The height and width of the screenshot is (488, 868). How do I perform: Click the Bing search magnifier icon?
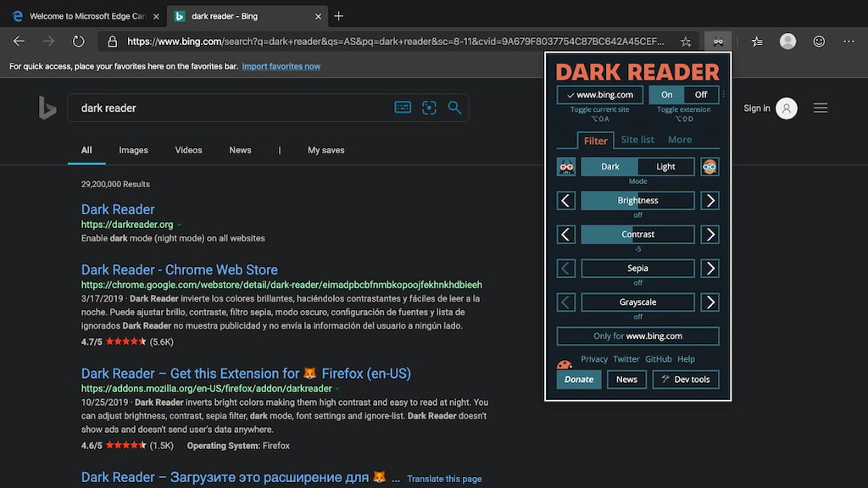pos(454,108)
